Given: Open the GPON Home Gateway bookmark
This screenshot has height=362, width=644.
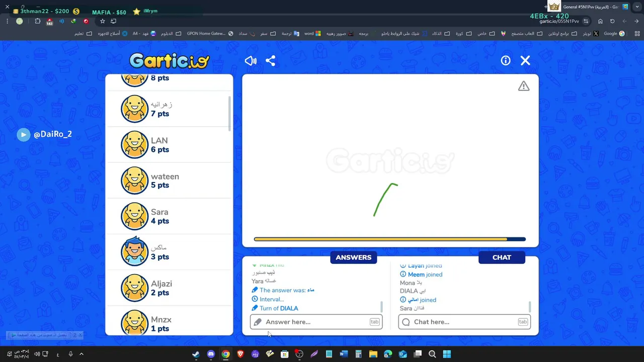Looking at the screenshot, I should click(210, 34).
